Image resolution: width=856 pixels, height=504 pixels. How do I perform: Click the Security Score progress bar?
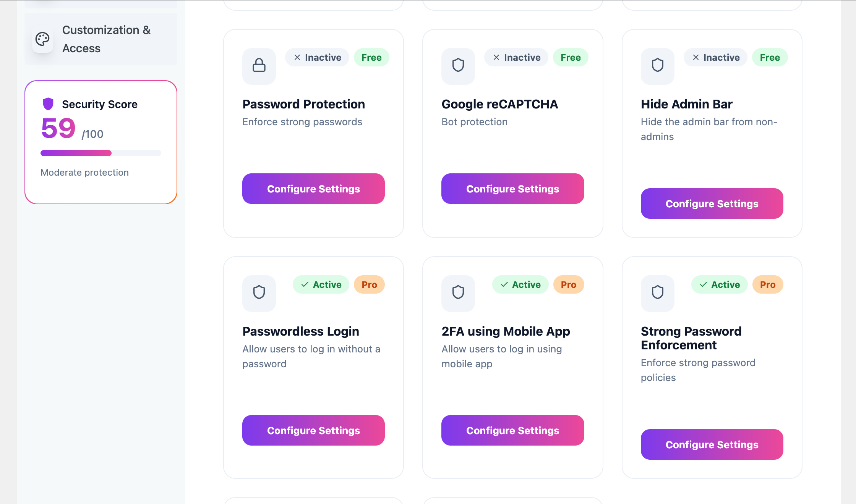101,153
